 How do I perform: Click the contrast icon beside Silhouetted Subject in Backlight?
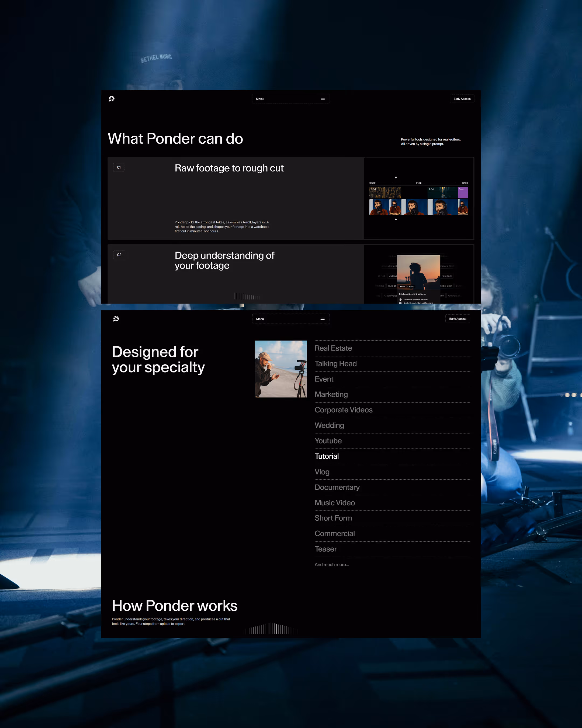tap(400, 300)
